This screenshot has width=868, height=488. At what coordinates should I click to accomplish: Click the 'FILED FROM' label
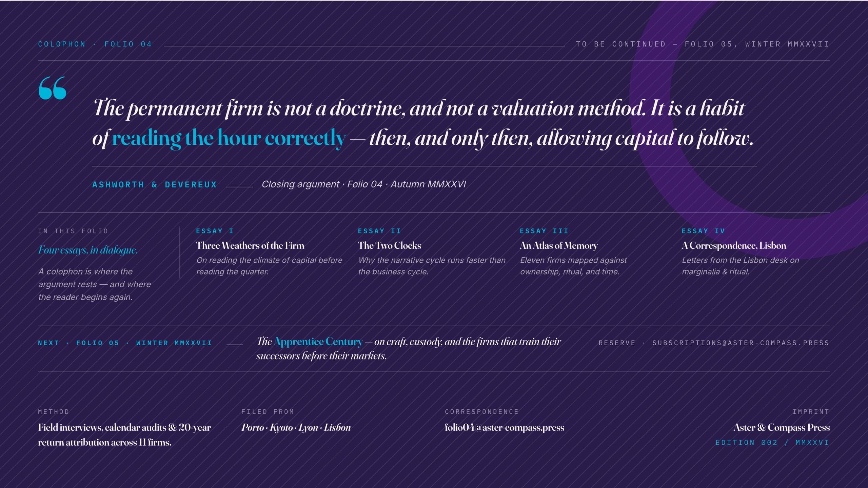click(x=268, y=412)
